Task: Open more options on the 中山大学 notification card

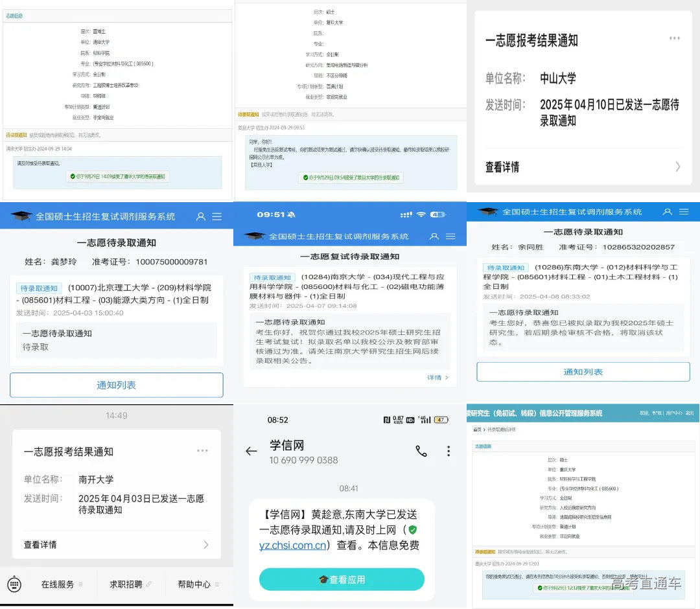Action: [x=674, y=39]
